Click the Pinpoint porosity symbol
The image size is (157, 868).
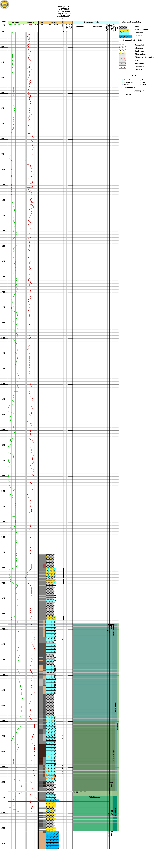(122, 94)
